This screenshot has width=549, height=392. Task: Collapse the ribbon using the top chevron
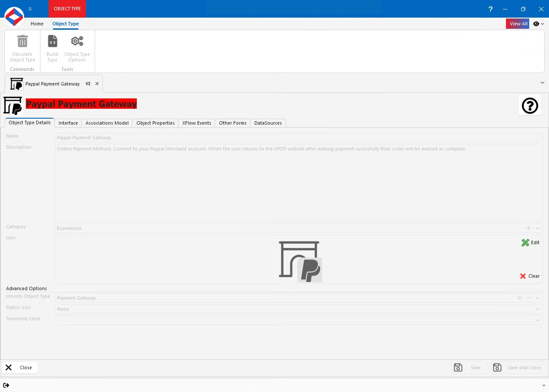[x=542, y=83]
